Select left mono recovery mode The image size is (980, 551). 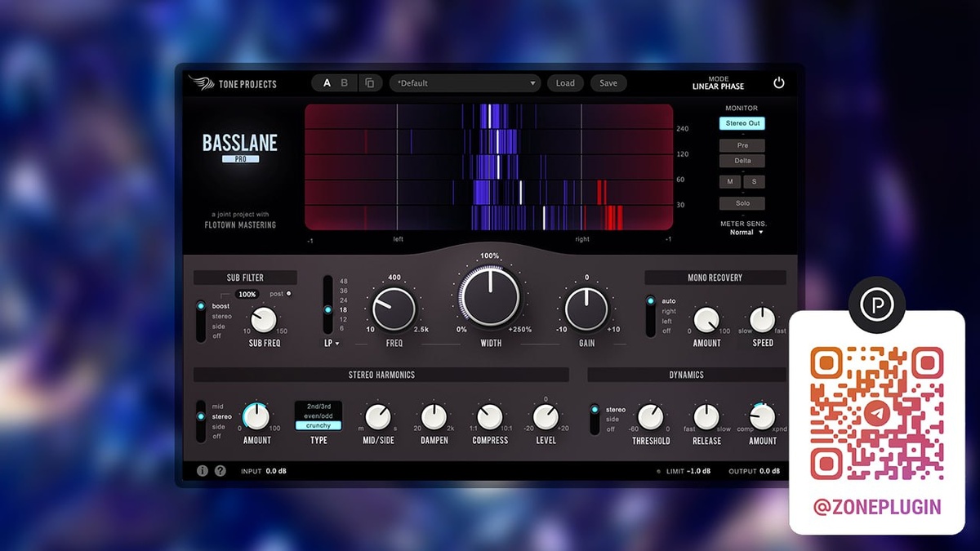pyautogui.click(x=667, y=321)
